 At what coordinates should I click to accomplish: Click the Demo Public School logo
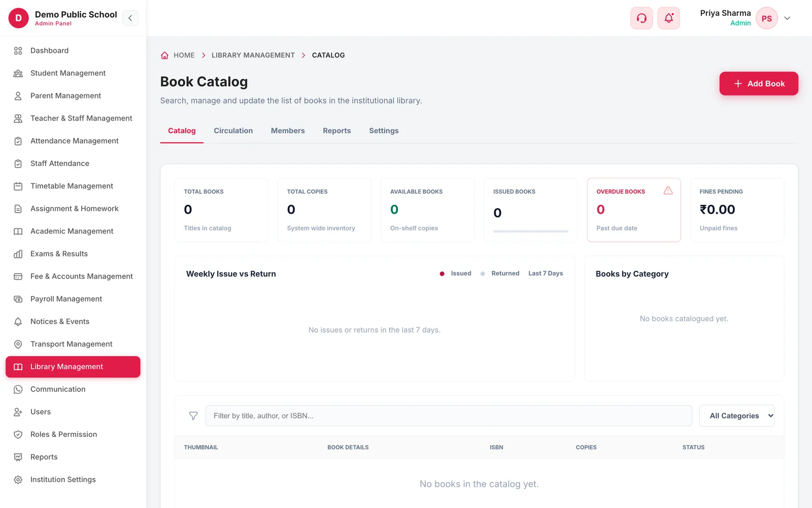(x=19, y=18)
